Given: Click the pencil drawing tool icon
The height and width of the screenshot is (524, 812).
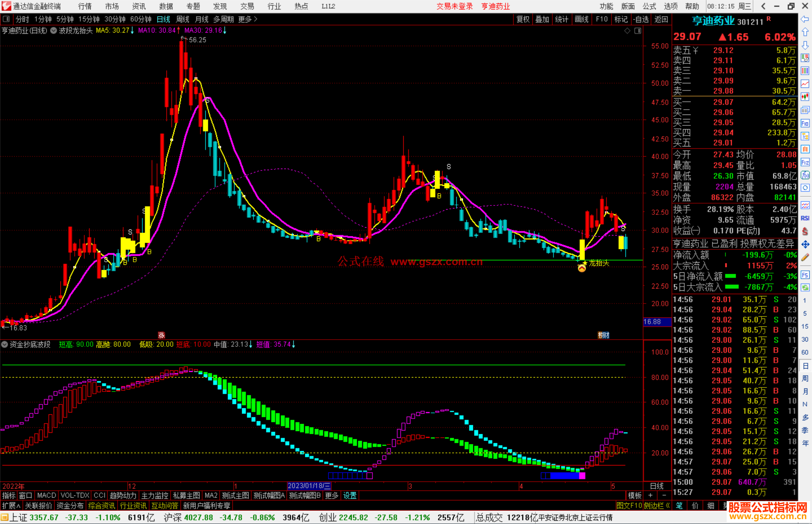Looking at the screenshot, I should coord(805,258).
